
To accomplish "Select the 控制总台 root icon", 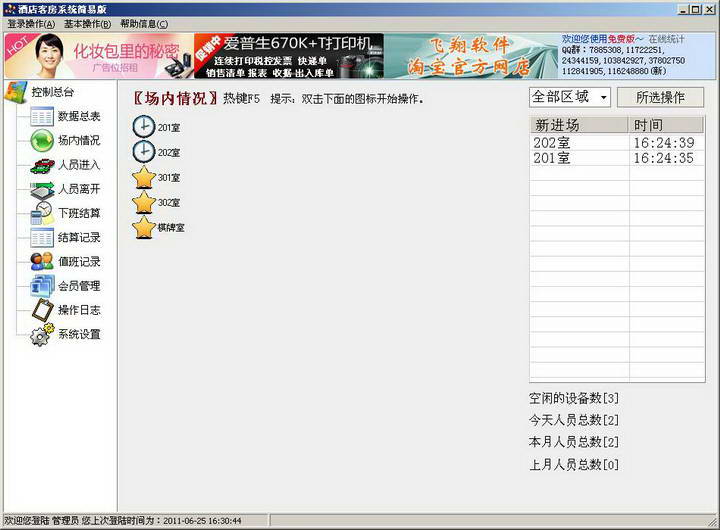I will pyautogui.click(x=16, y=92).
